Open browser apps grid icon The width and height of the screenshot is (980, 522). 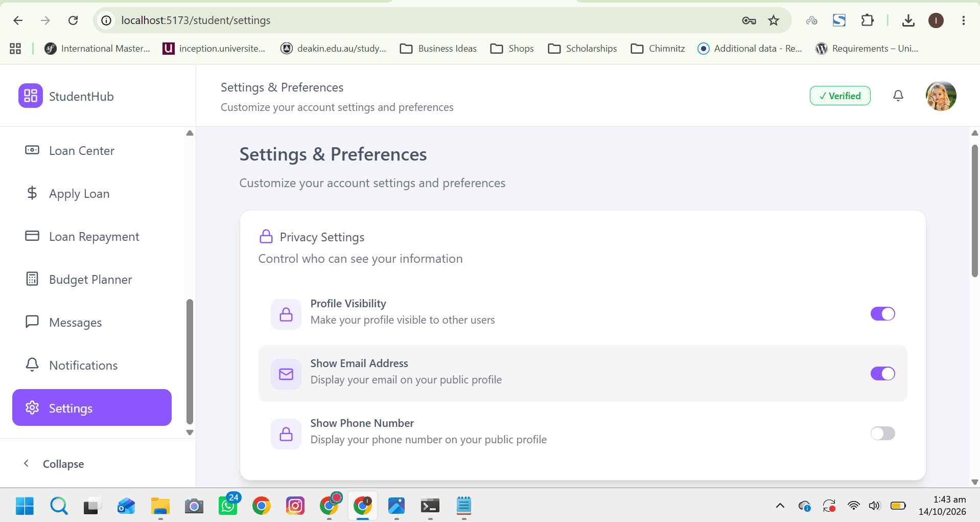point(15,49)
